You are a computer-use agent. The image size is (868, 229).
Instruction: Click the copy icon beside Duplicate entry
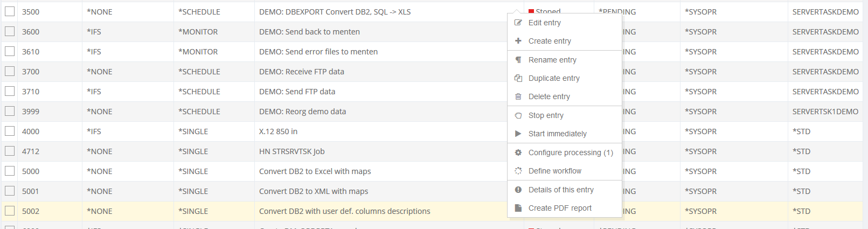click(518, 78)
